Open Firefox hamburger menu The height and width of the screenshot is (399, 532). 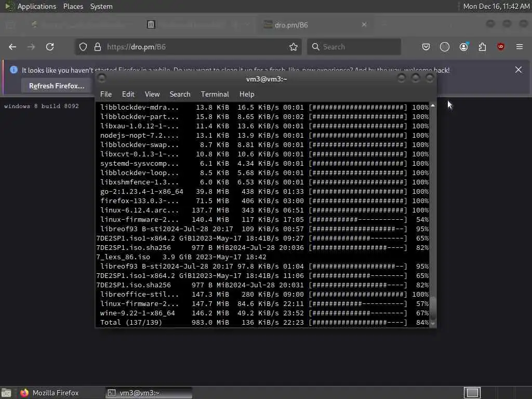point(520,47)
